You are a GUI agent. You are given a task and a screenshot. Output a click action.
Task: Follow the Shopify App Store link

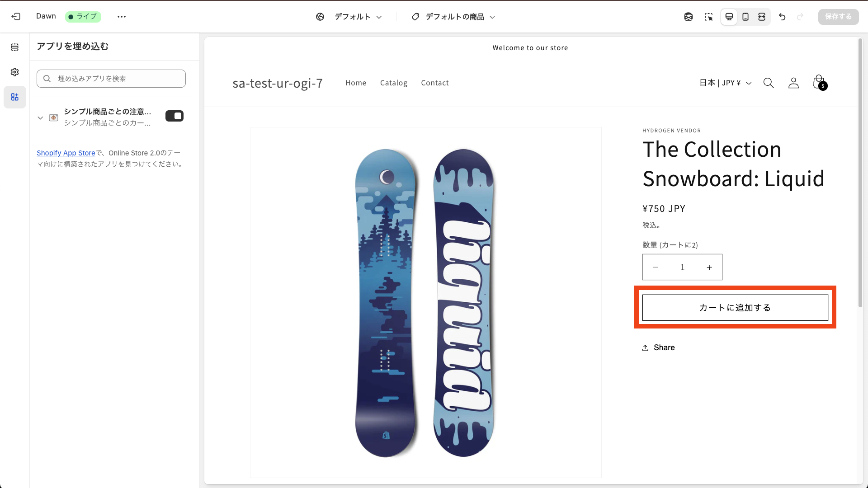pos(66,153)
